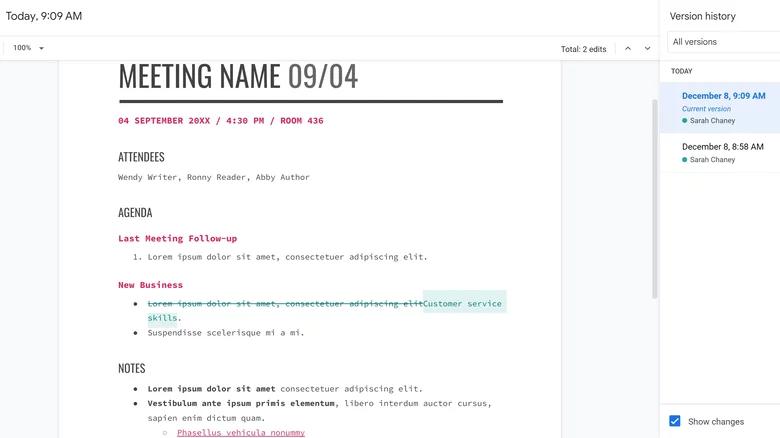Click the MEETING NAME 09/04 heading

(x=238, y=76)
